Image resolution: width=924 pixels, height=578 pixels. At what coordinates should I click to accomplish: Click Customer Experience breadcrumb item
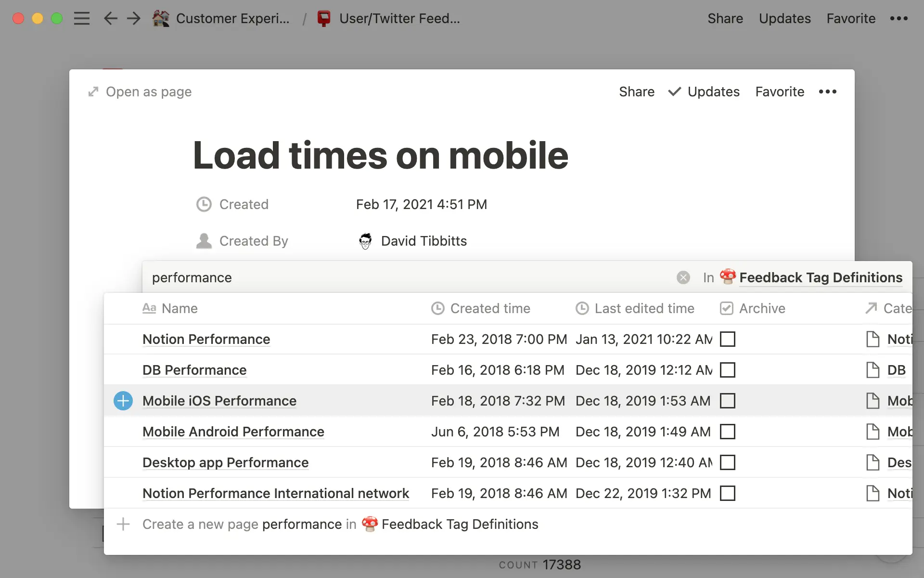232,18
